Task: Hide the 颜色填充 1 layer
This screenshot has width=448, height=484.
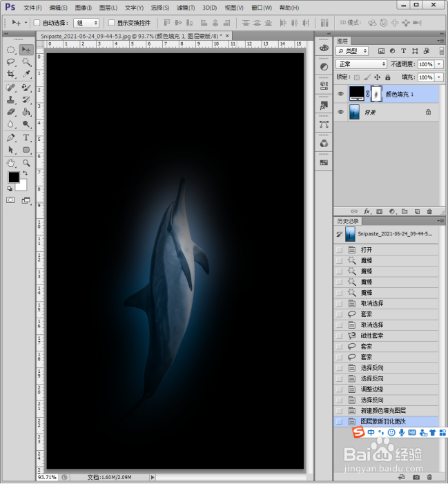Action: pyautogui.click(x=340, y=94)
